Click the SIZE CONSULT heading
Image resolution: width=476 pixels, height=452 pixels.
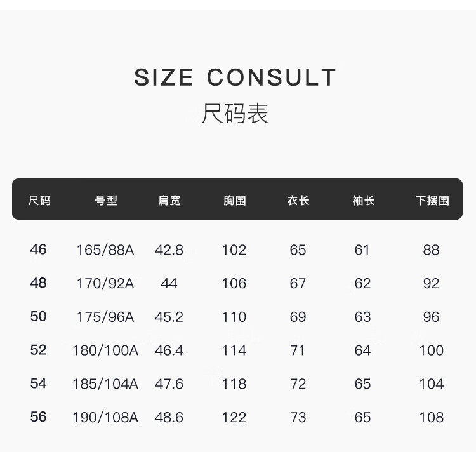click(x=235, y=77)
